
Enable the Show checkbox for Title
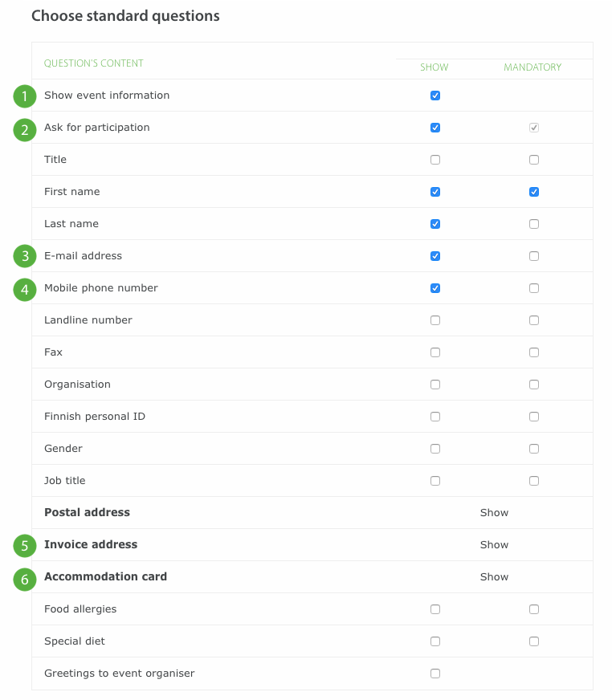point(435,159)
